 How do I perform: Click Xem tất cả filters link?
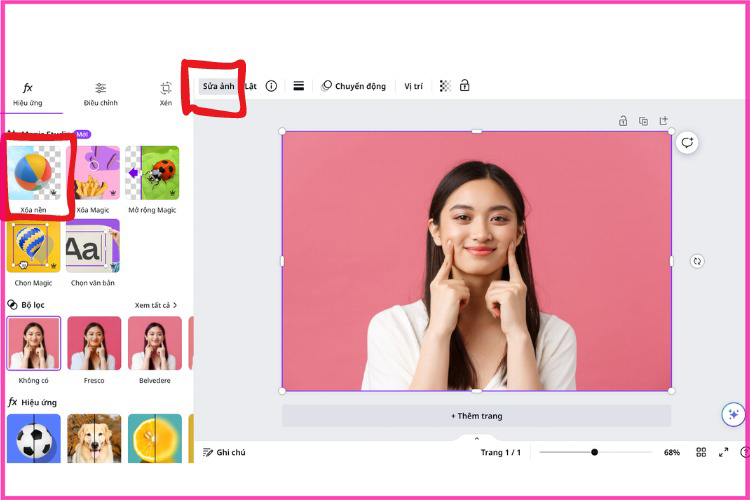pos(152,305)
